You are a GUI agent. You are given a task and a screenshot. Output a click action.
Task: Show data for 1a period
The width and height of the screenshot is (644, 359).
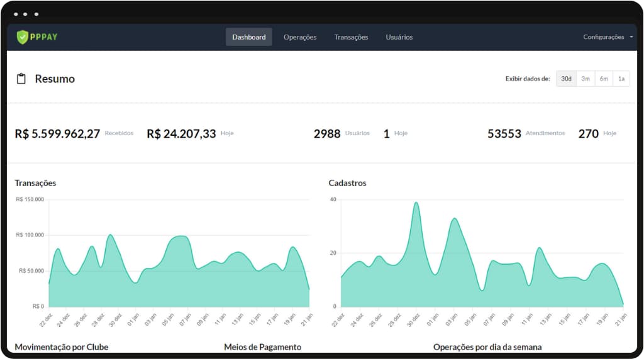(x=621, y=79)
